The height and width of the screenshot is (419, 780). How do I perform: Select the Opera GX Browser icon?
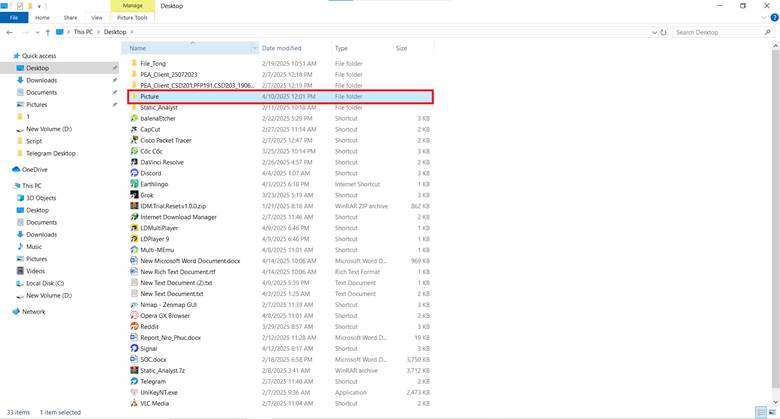pos(134,315)
